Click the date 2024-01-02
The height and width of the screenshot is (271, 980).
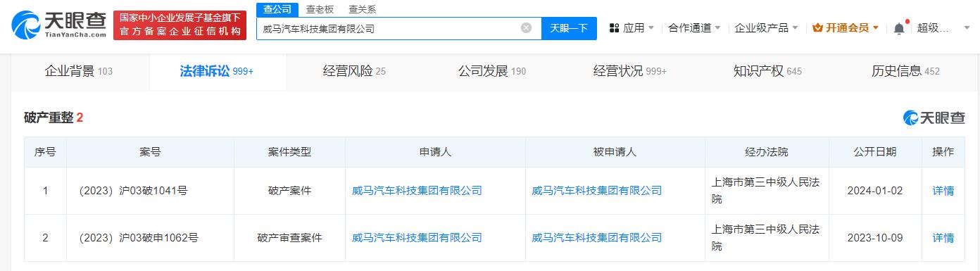(x=876, y=191)
